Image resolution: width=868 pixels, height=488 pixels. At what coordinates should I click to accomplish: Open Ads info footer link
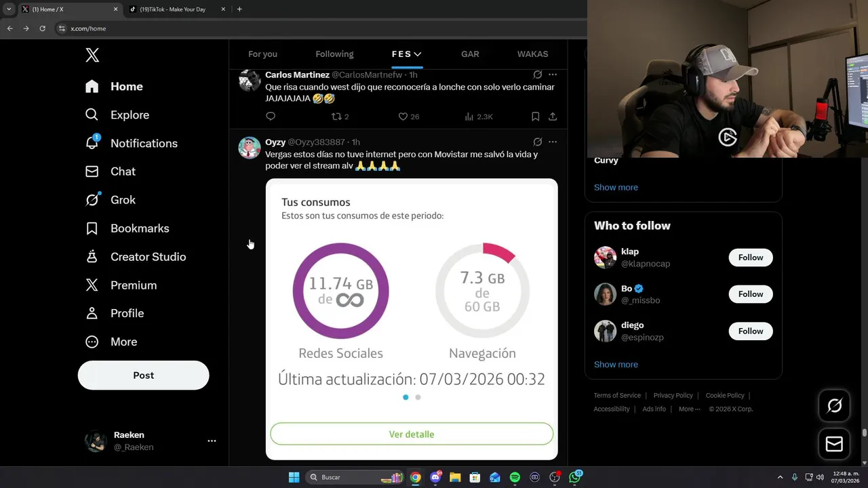tap(654, 409)
